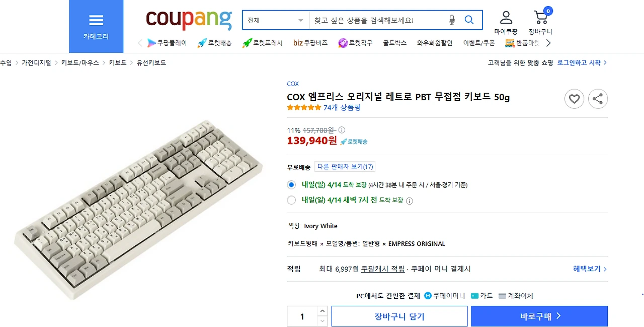Click the microphone icon in the search bar
Screen dimensions: 644x327
tap(451, 20)
